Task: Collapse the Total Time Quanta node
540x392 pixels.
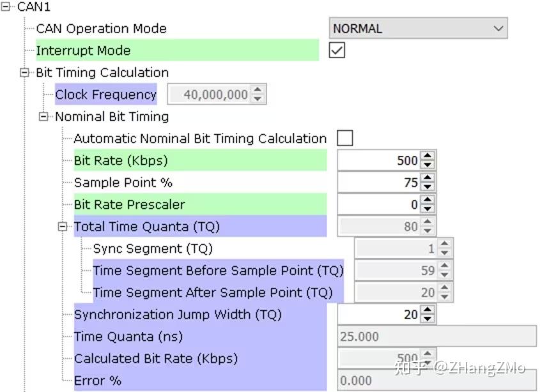Action: (x=63, y=227)
